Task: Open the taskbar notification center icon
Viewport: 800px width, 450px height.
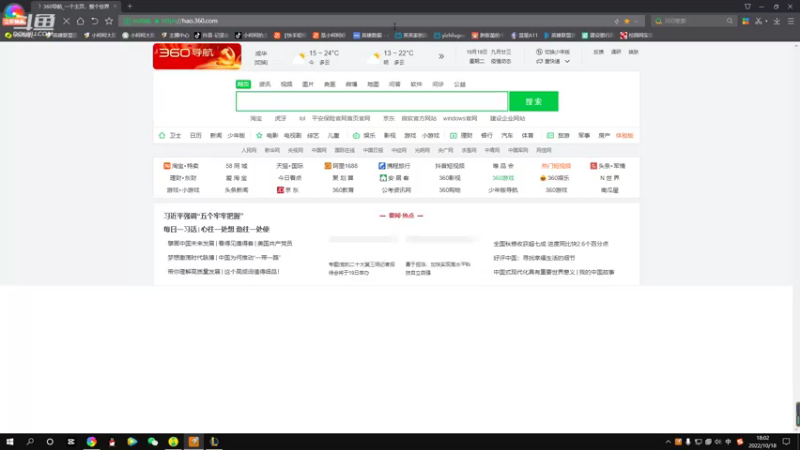Action: [x=786, y=442]
